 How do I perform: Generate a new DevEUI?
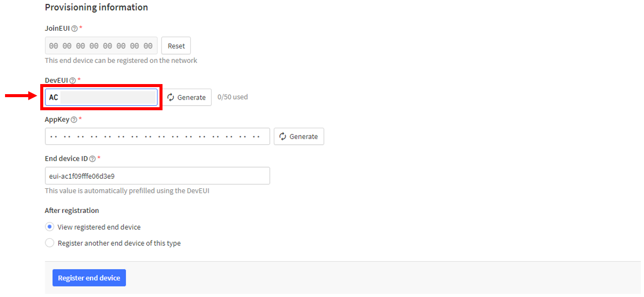click(187, 97)
